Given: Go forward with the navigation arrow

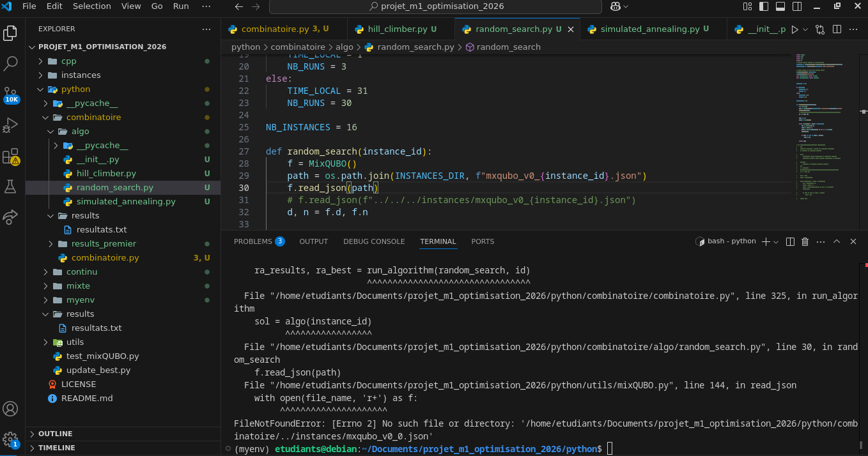Looking at the screenshot, I should 256,6.
